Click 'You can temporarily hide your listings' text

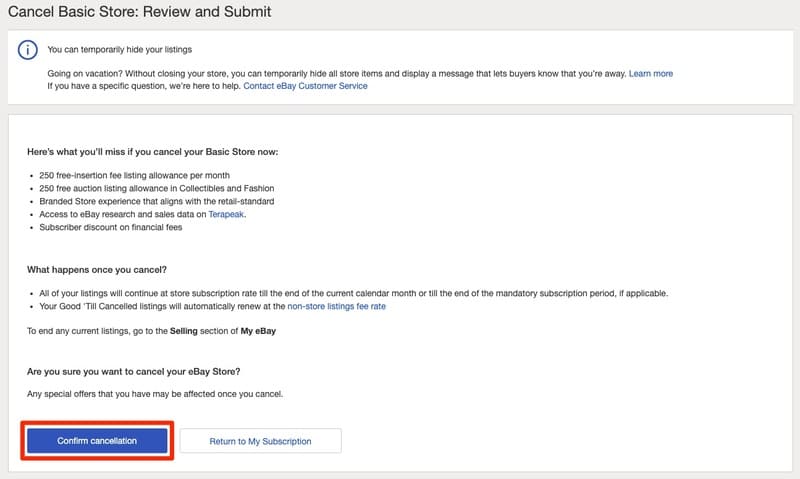(119, 49)
